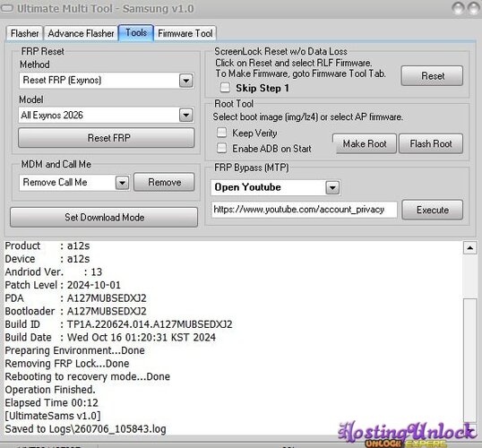Toggle Enabe ADB on Start checkbox
Screen dimensions: 482x448
click(221, 148)
